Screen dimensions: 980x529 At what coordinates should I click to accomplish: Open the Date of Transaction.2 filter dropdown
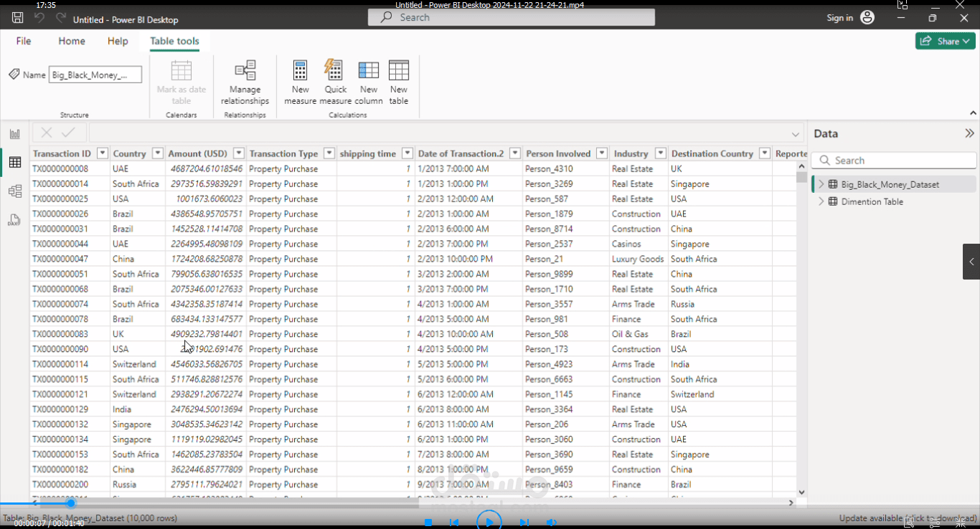point(515,153)
